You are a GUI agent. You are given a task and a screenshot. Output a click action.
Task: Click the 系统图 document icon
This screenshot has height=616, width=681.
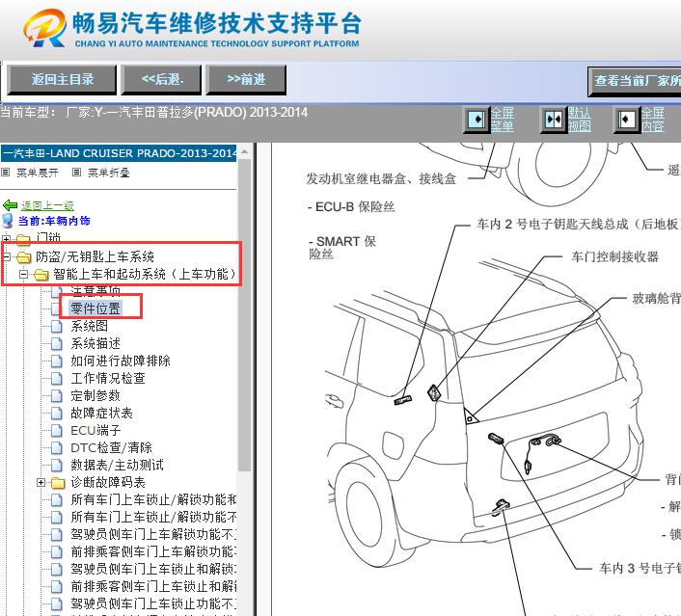point(57,326)
